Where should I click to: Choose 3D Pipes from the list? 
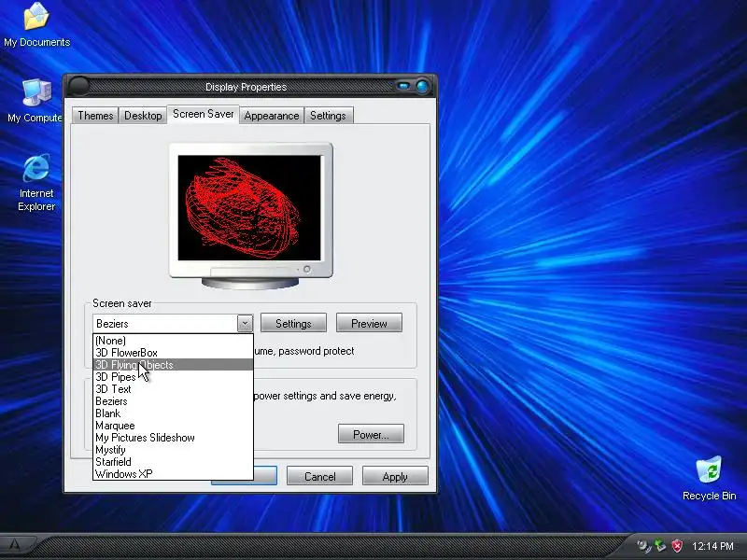(173, 377)
